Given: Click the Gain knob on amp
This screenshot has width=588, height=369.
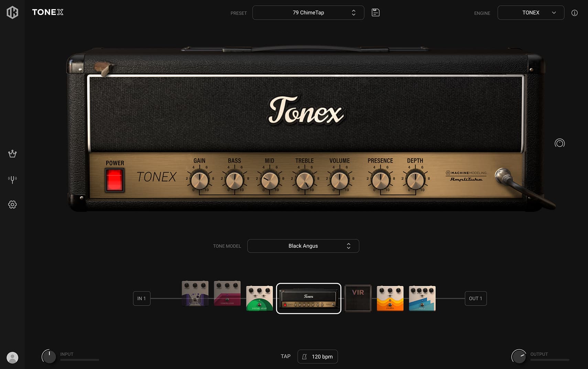Looking at the screenshot, I should (199, 181).
